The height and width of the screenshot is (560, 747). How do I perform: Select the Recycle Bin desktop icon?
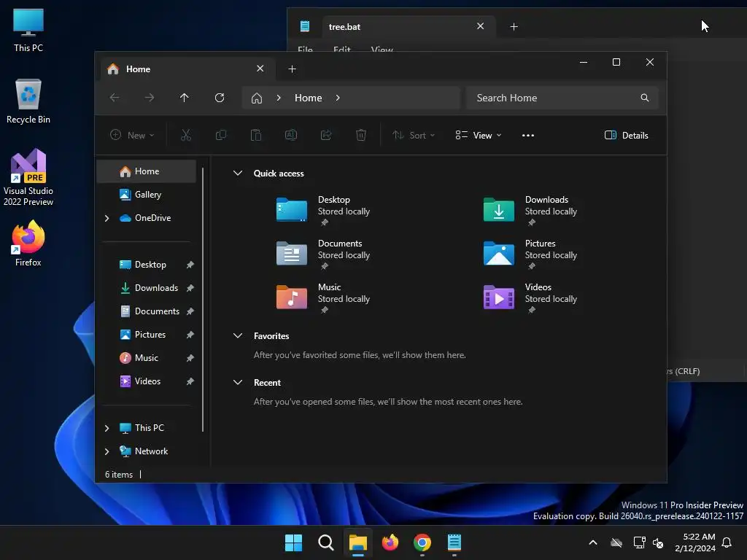pos(28,101)
